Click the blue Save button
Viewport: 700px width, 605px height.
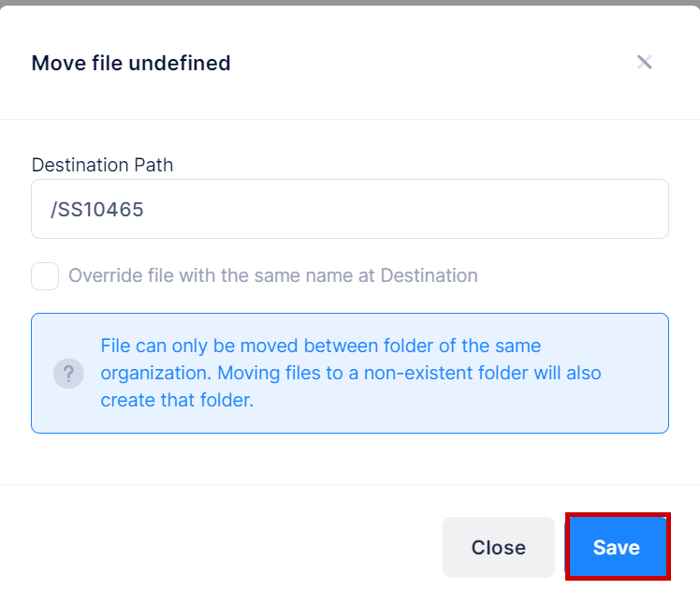click(617, 548)
